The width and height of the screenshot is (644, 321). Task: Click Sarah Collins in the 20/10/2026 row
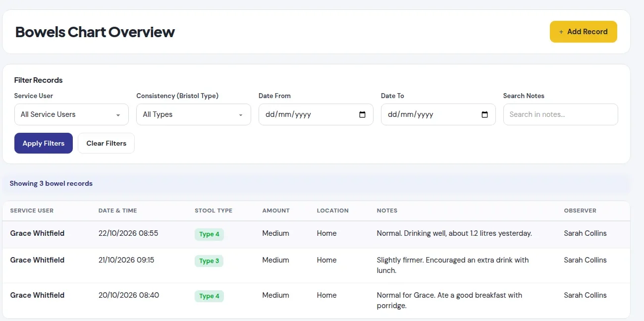click(585, 295)
